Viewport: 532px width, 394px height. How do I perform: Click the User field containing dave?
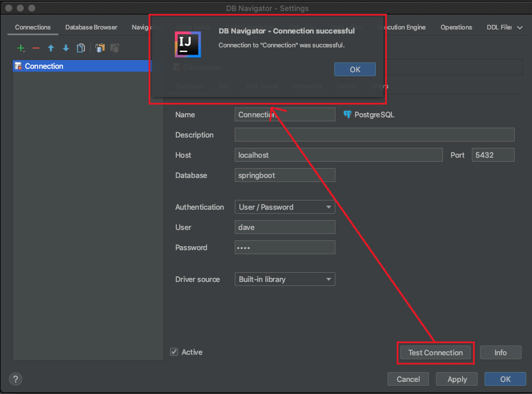click(285, 227)
